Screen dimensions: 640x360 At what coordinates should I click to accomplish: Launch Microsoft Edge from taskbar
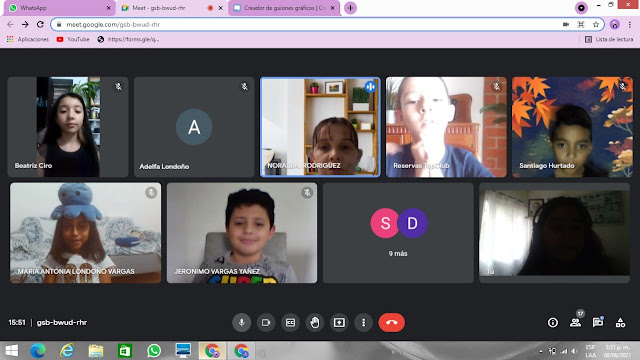point(38,351)
